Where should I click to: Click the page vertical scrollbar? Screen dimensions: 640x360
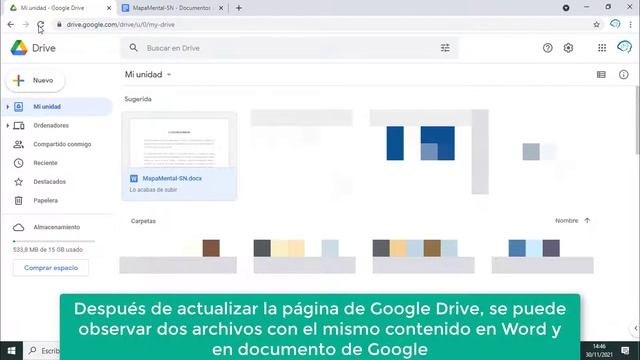point(637,120)
